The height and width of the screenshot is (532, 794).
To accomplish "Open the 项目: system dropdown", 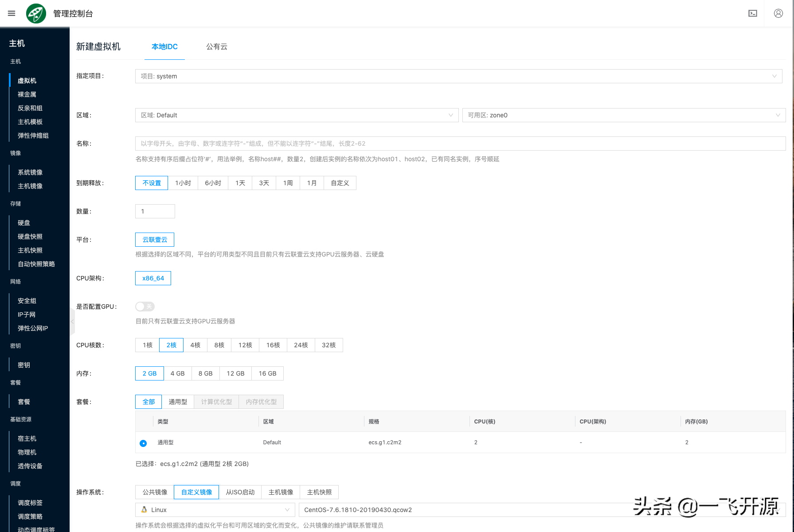I will [458, 76].
